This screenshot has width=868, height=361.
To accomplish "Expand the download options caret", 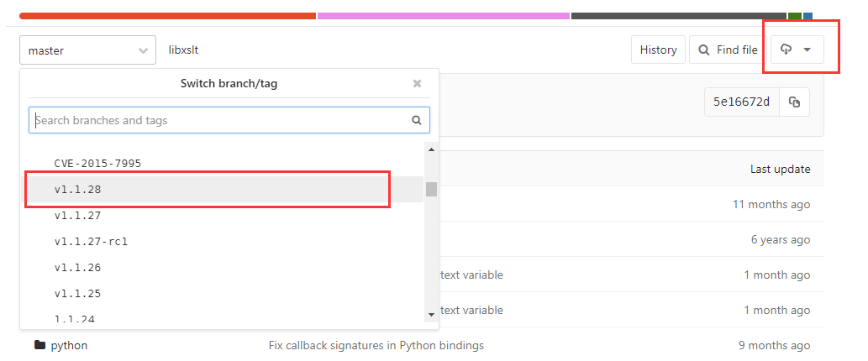I will 808,50.
